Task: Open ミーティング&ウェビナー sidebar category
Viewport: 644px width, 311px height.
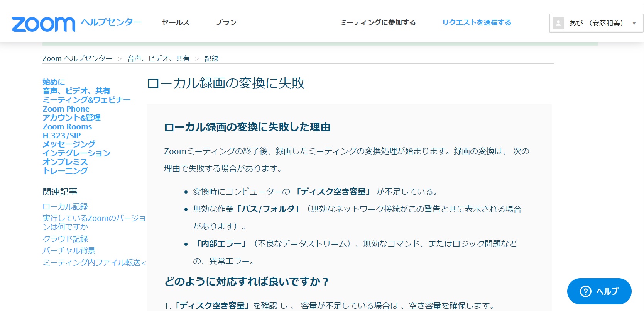Action: (x=87, y=100)
